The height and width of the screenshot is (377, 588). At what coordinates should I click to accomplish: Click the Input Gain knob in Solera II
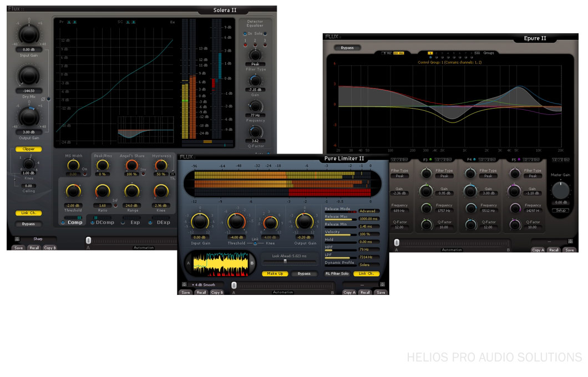coord(29,34)
